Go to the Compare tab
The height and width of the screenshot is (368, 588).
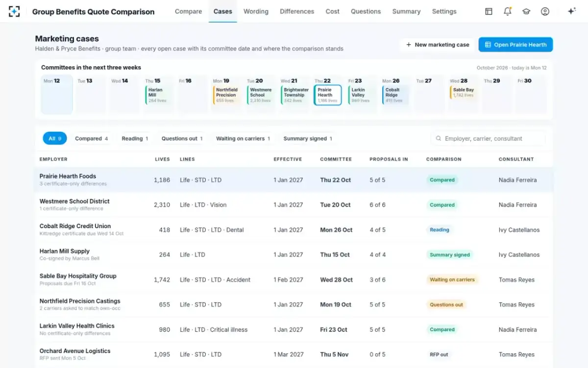click(189, 11)
